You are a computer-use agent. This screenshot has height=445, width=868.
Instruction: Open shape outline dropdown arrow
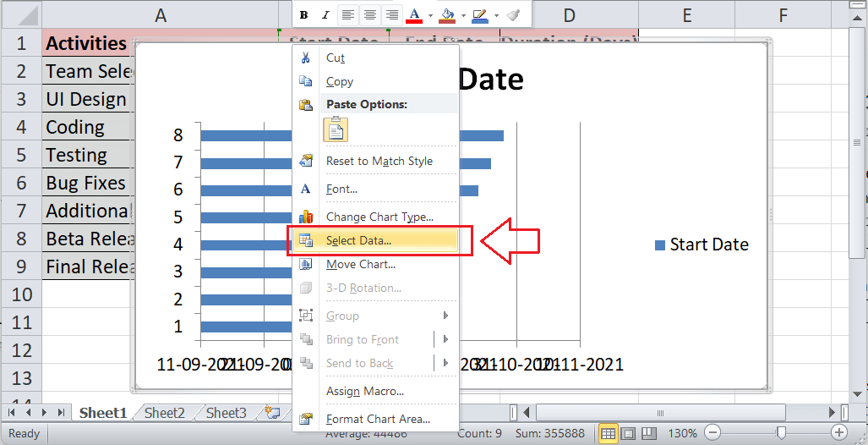(497, 15)
